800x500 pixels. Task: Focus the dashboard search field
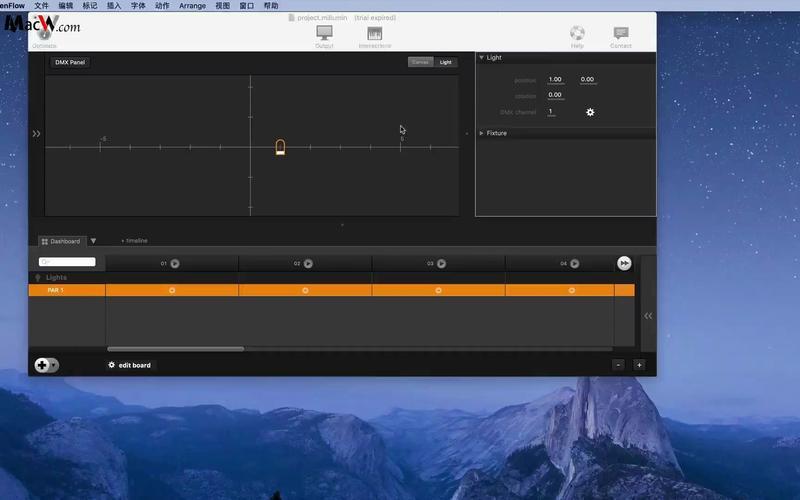67,262
